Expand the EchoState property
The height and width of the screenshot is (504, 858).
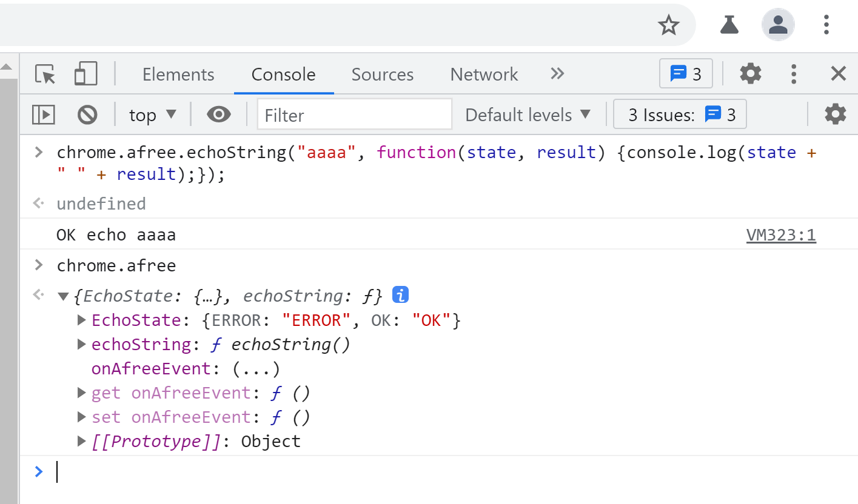pyautogui.click(x=81, y=320)
